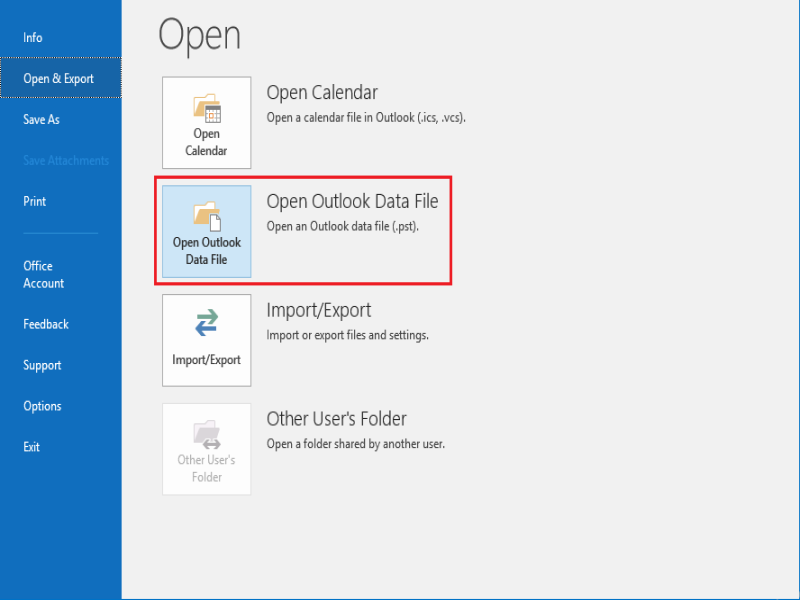This screenshot has height=600, width=800.
Task: Open the Print page
Action: [x=35, y=201]
